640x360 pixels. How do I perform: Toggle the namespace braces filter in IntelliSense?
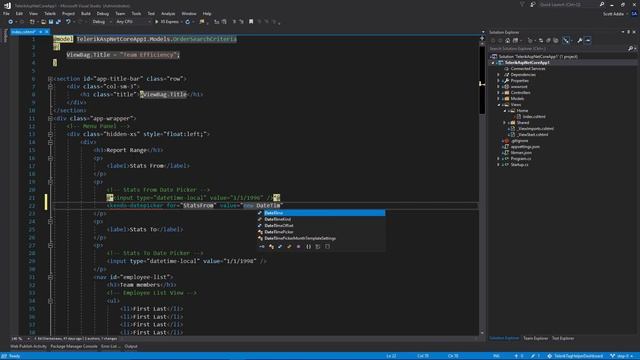[x=309, y=247]
